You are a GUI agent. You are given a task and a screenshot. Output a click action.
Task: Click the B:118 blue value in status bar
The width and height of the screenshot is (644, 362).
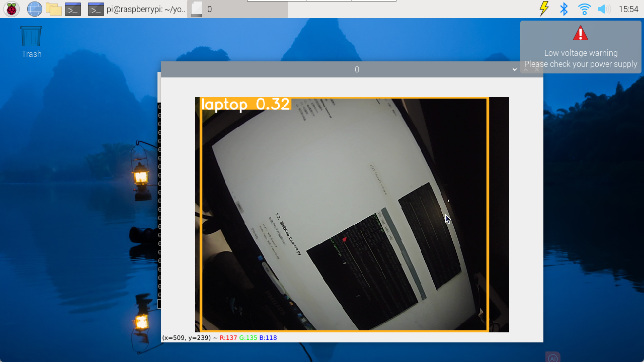[268, 338]
